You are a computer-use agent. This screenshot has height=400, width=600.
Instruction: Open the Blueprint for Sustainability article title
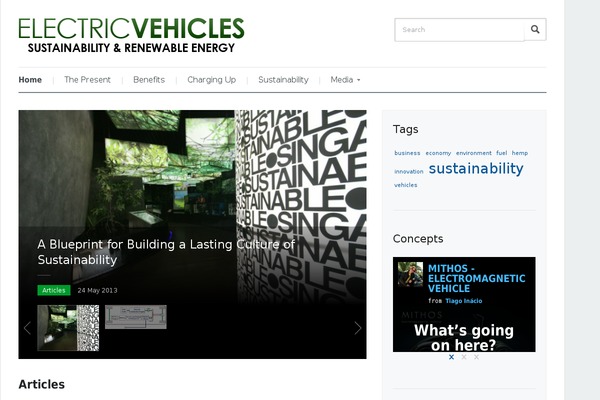tap(166, 252)
